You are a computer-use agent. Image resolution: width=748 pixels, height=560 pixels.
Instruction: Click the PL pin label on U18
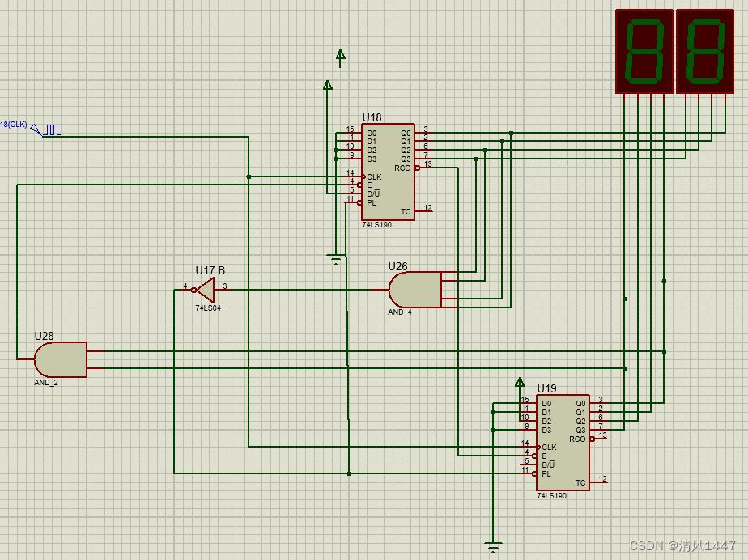(372, 203)
